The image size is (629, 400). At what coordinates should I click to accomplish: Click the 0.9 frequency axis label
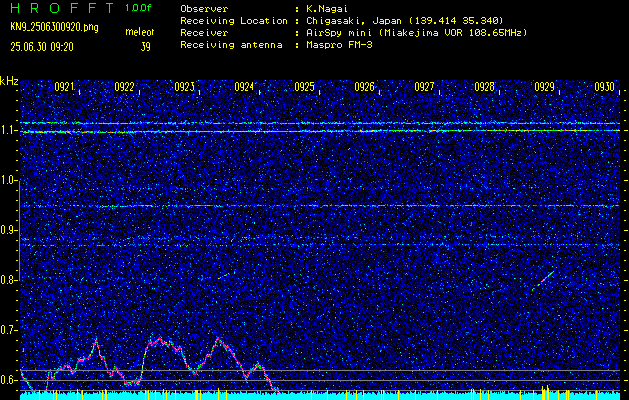pyautogui.click(x=7, y=230)
